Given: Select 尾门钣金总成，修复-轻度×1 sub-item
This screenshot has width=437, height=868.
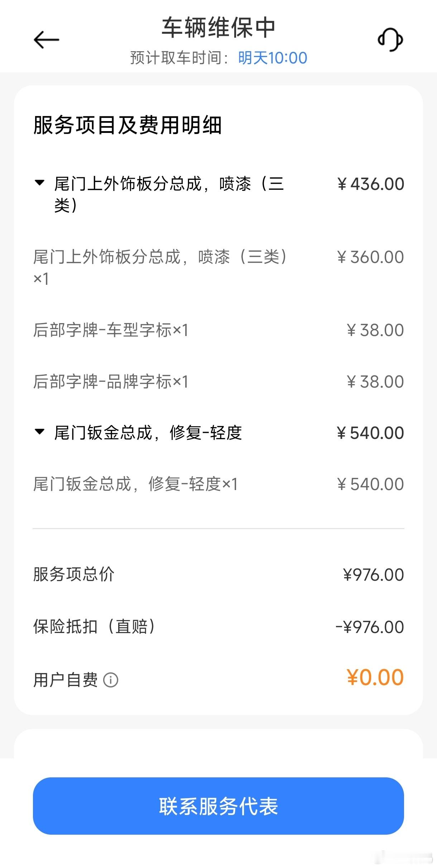Looking at the screenshot, I should tap(218, 484).
